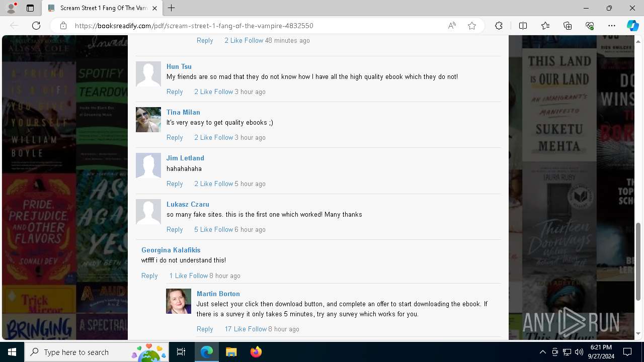Open the Windows Start menu
644x362 pixels.
(12, 352)
